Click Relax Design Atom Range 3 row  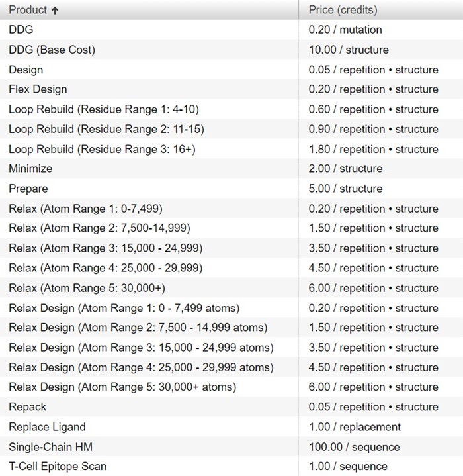coord(232,348)
